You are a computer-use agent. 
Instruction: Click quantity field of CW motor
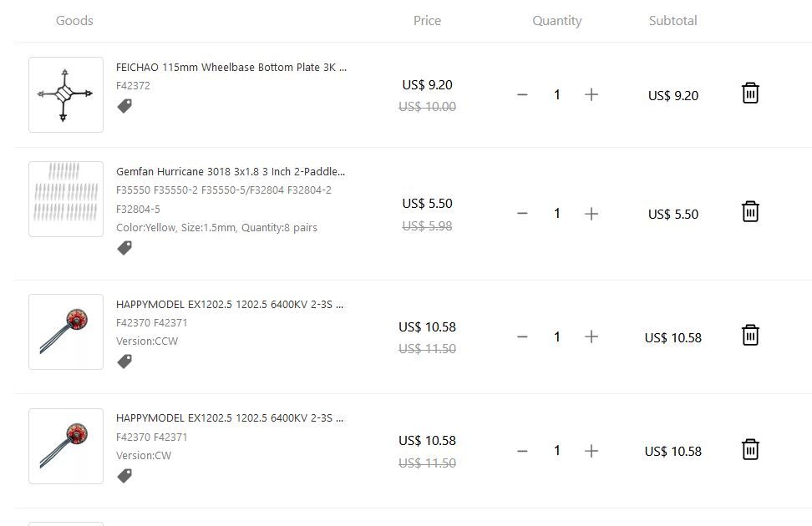[x=557, y=451]
